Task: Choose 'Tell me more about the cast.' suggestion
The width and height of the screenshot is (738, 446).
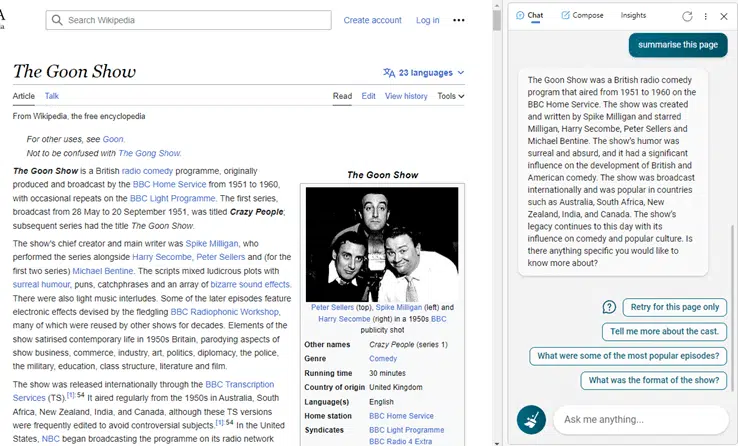Action: coord(664,332)
